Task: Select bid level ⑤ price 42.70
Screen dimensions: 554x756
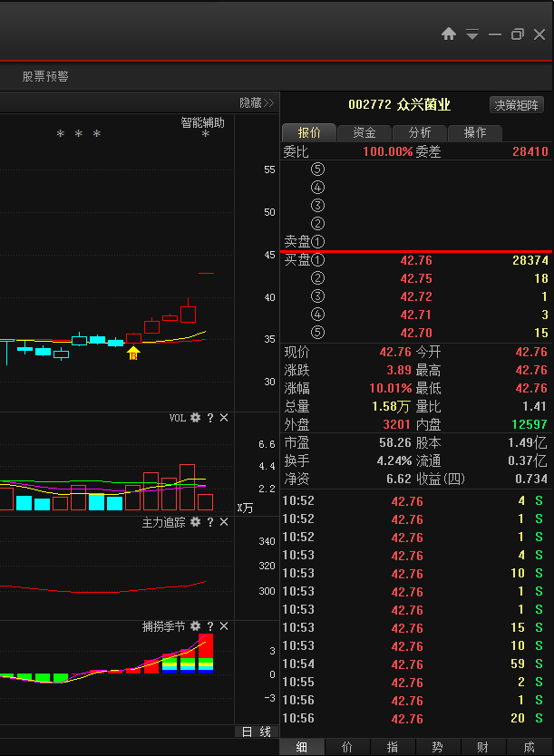Action: tap(416, 333)
